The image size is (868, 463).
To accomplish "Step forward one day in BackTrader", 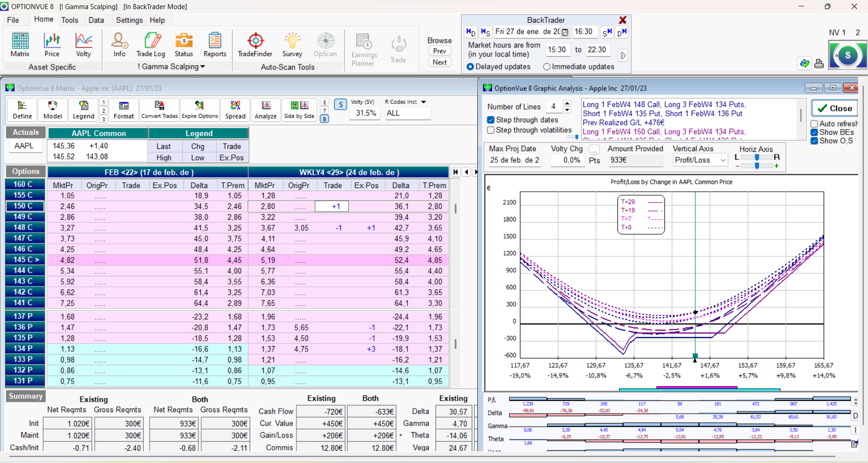I will 622,32.
